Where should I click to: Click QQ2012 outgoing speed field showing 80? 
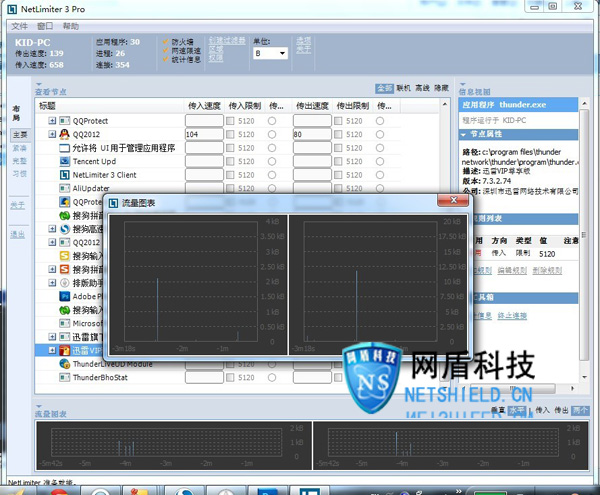(x=312, y=134)
